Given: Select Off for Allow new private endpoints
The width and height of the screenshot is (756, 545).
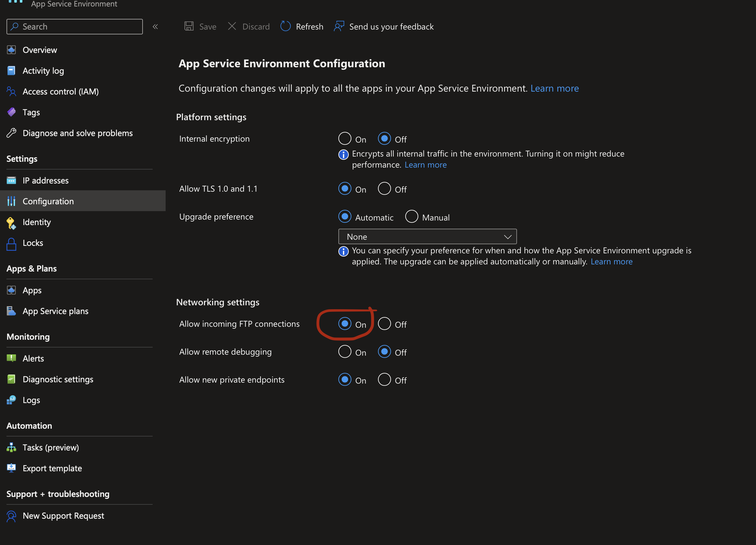Looking at the screenshot, I should (384, 379).
